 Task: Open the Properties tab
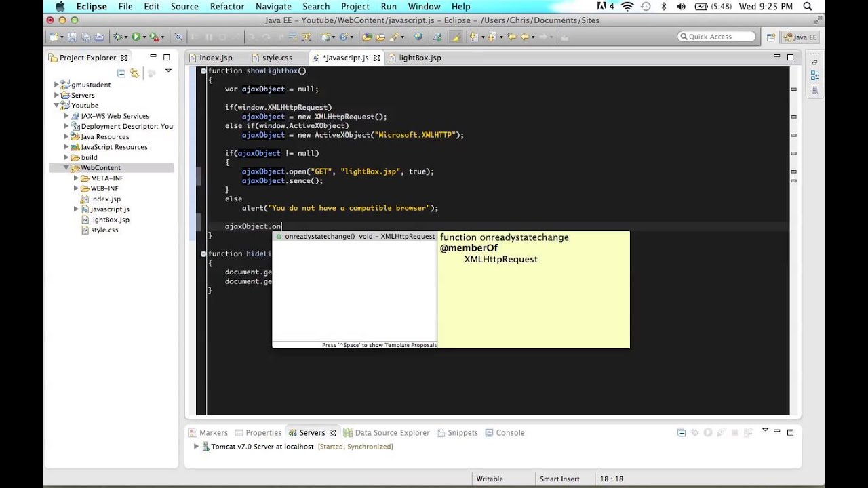tap(264, 432)
